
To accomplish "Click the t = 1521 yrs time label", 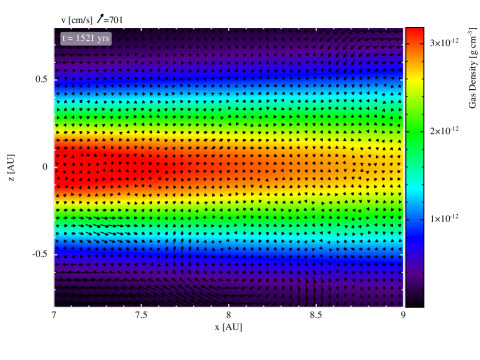I will pyautogui.click(x=86, y=38).
